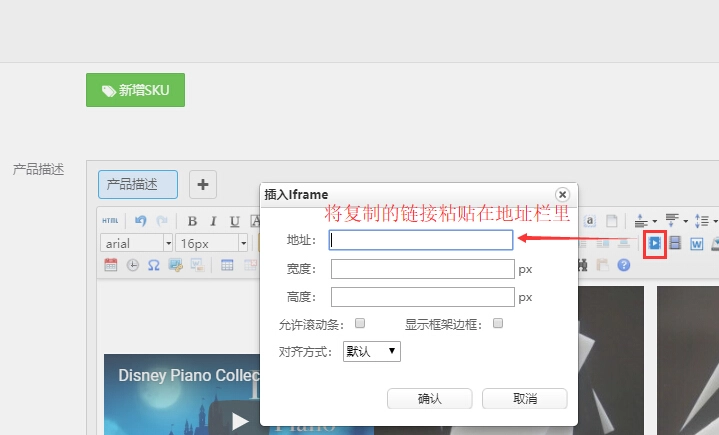719x435 pixels.
Task: Open the 对齐方式 alignment dropdown
Action: click(x=371, y=351)
